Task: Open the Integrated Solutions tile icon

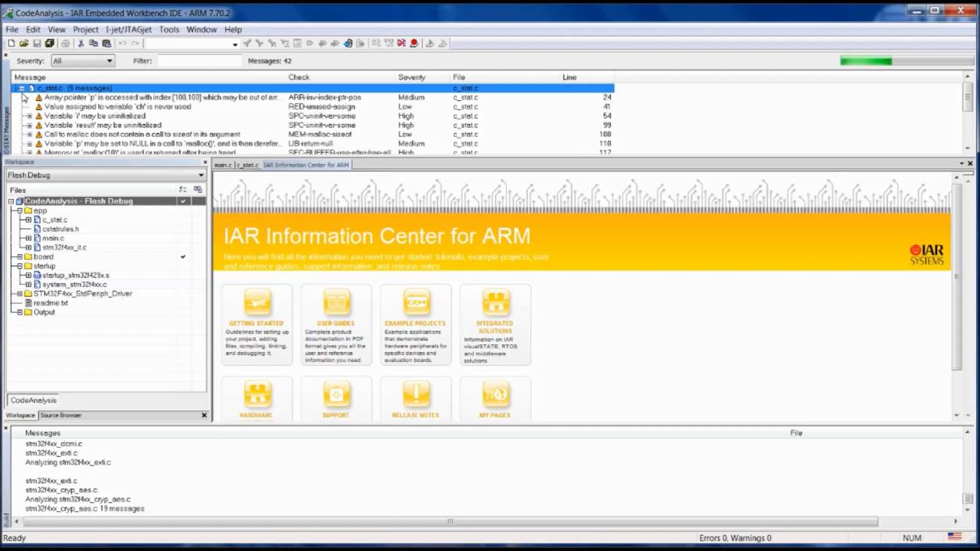Action: coord(495,302)
